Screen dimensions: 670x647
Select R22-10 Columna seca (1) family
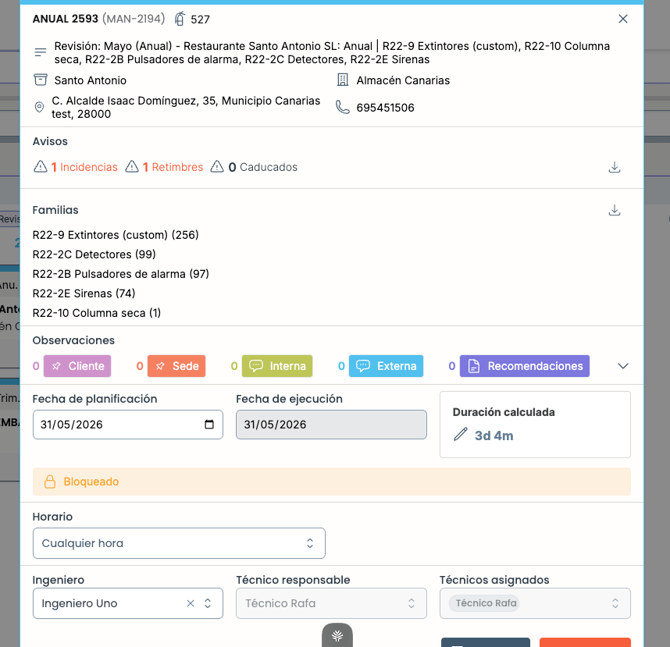tap(97, 313)
